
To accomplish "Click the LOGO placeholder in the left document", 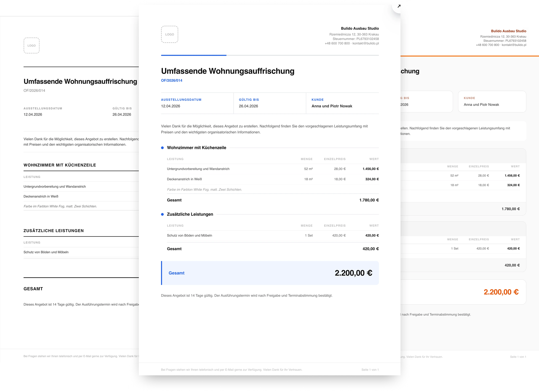I will [x=32, y=45].
